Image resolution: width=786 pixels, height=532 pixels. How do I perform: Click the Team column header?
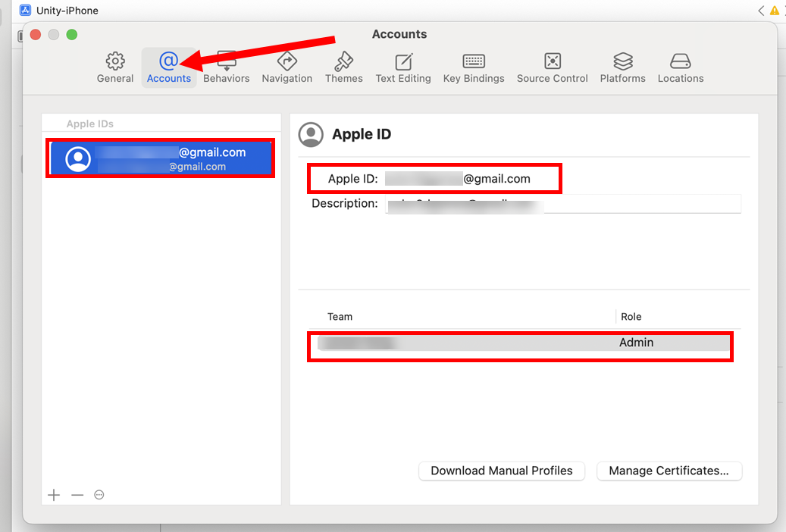(x=340, y=317)
